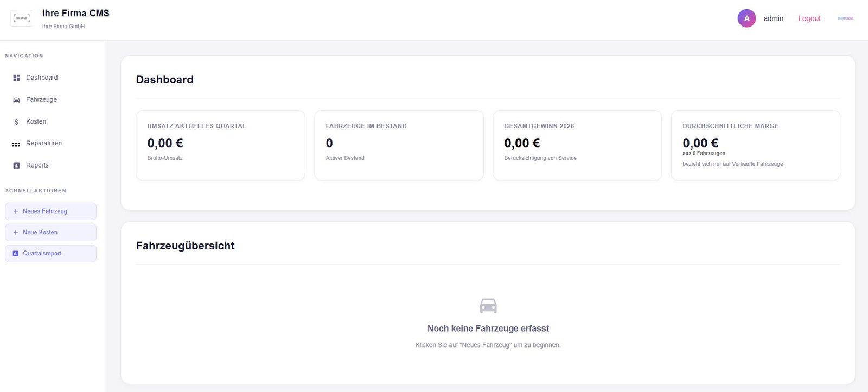Click the Ihre Firma GmbH subtitle

click(x=63, y=27)
